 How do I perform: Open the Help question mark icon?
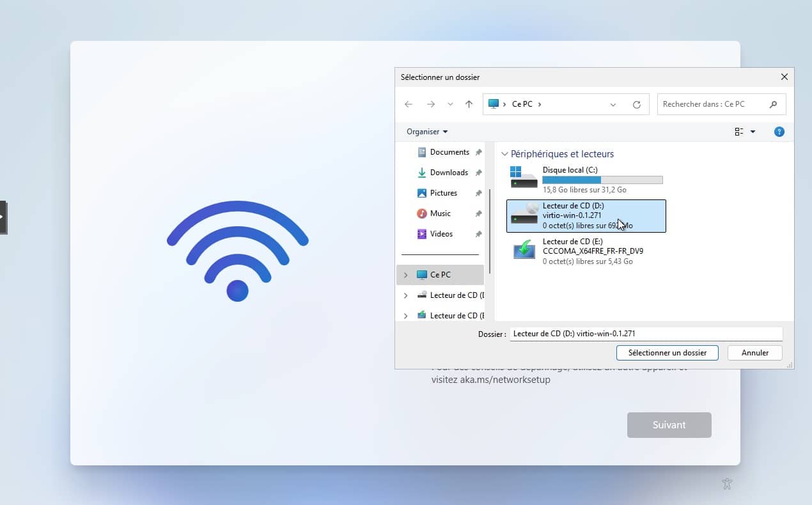(779, 132)
